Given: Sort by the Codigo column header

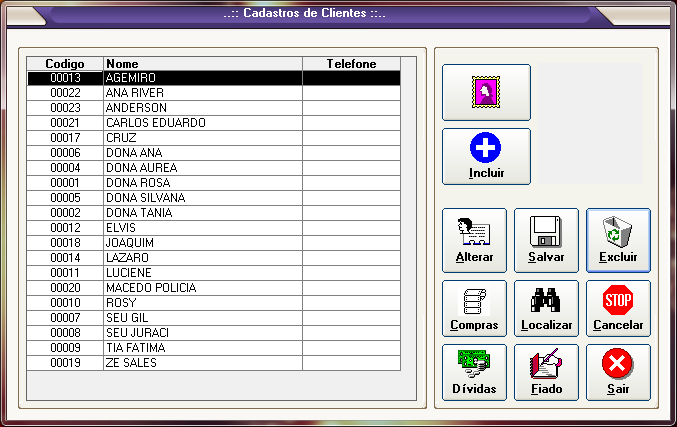Looking at the screenshot, I should tap(65, 63).
